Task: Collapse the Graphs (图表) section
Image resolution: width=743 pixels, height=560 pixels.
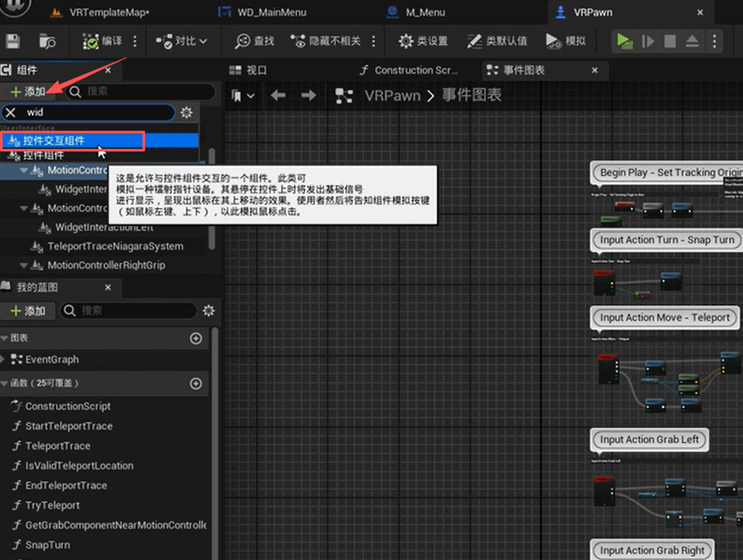Action: (5, 339)
